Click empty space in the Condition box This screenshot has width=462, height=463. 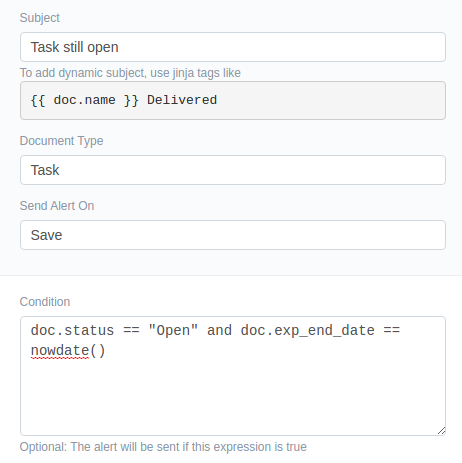pos(233,397)
